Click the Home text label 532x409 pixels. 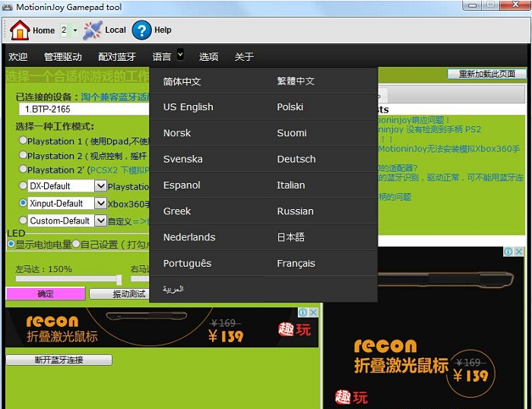(44, 30)
